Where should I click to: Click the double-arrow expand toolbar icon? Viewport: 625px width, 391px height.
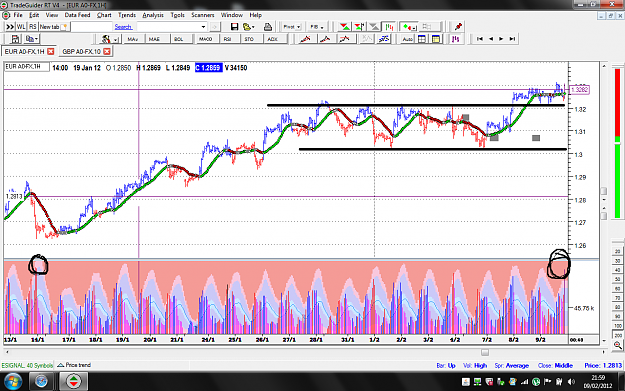(10, 27)
